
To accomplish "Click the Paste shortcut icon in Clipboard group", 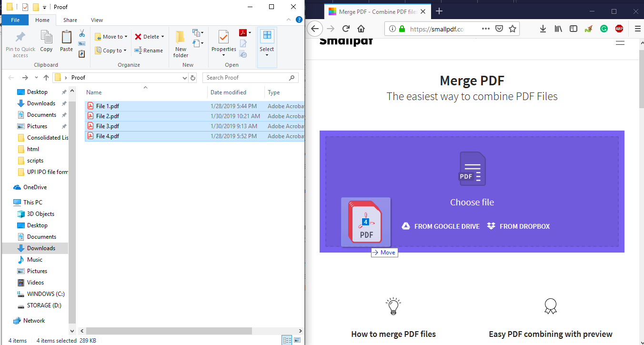I will 81,54.
